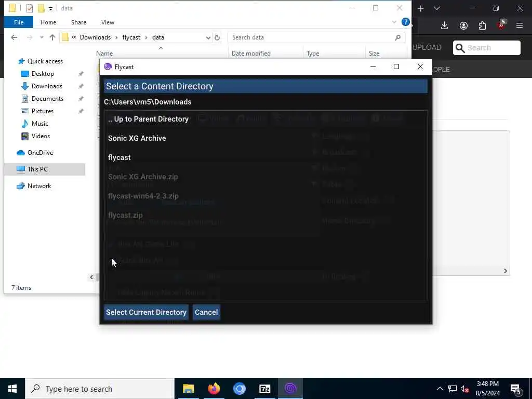
Task: Open the Chromium browser taskbar icon
Action: pos(239,389)
